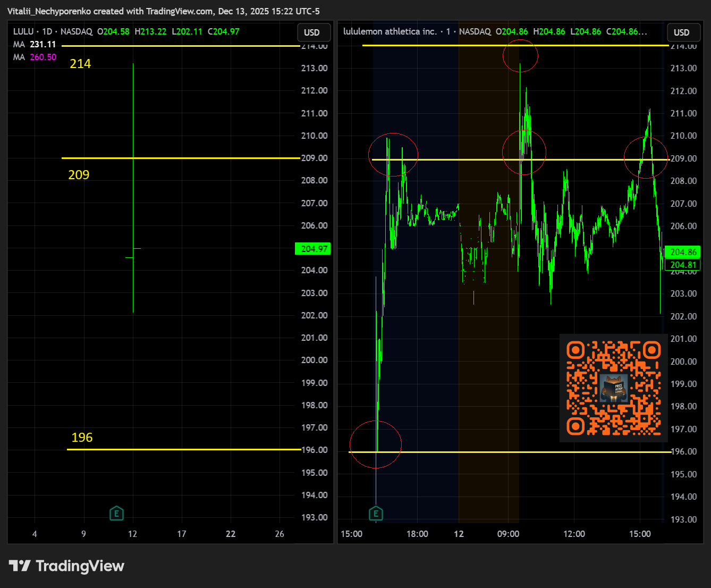Screen dimensions: 711x588
Task: Select the MA 231.11 indicator legend
Action: coord(35,44)
